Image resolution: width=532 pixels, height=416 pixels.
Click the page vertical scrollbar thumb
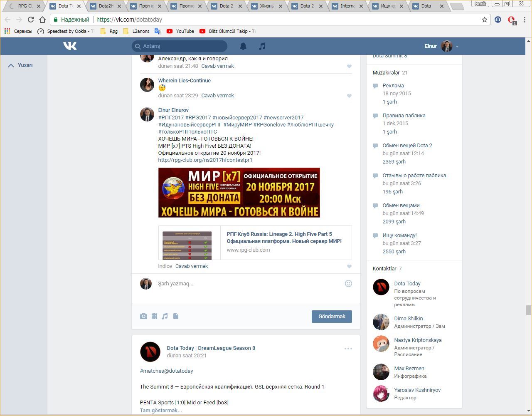[529, 310]
